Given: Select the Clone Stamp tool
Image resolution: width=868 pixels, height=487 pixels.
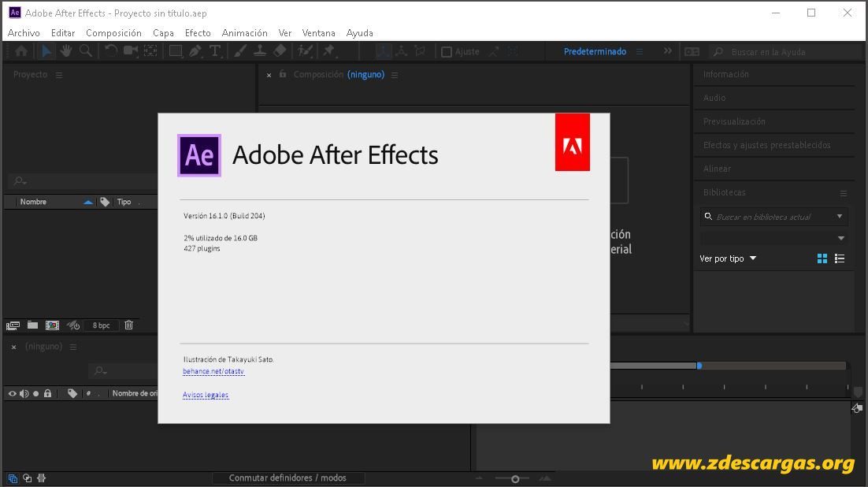Looking at the screenshot, I should pyautogui.click(x=260, y=51).
